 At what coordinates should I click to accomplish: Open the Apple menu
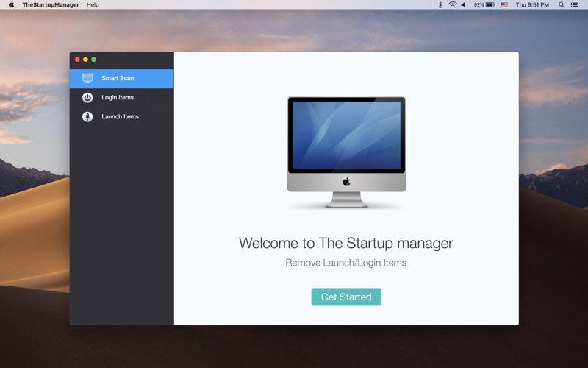pos(11,5)
